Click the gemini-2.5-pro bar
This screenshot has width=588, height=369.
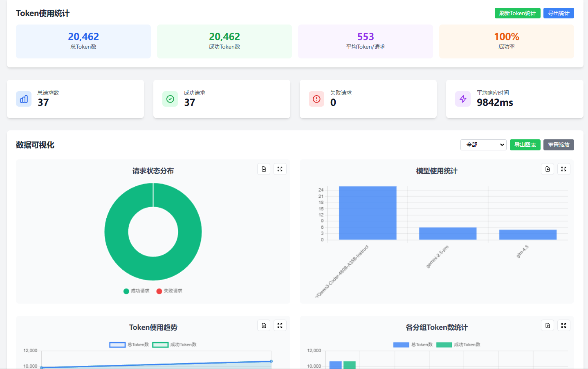point(448,233)
